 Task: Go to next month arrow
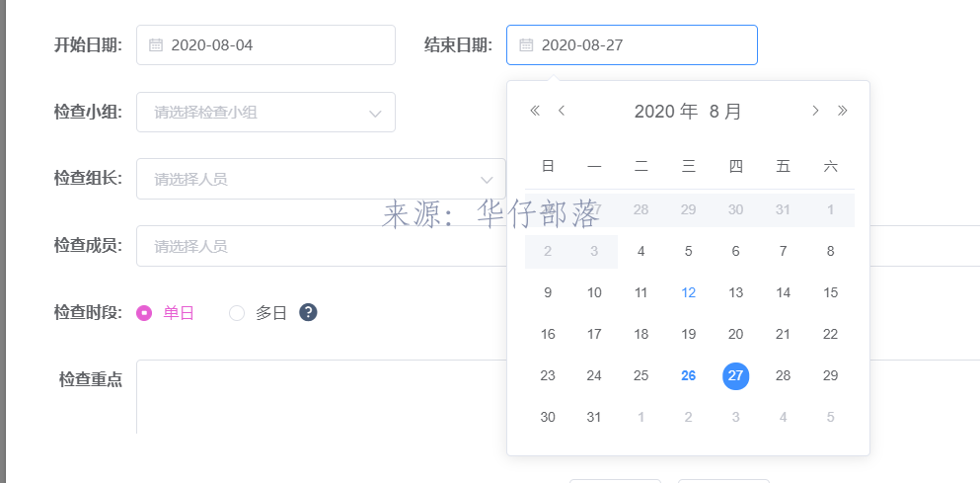tap(815, 111)
